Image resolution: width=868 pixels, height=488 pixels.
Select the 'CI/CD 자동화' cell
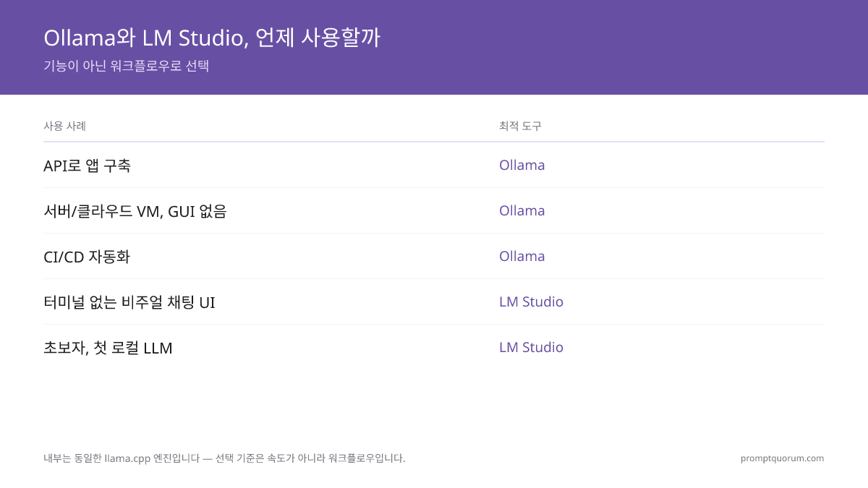87,257
